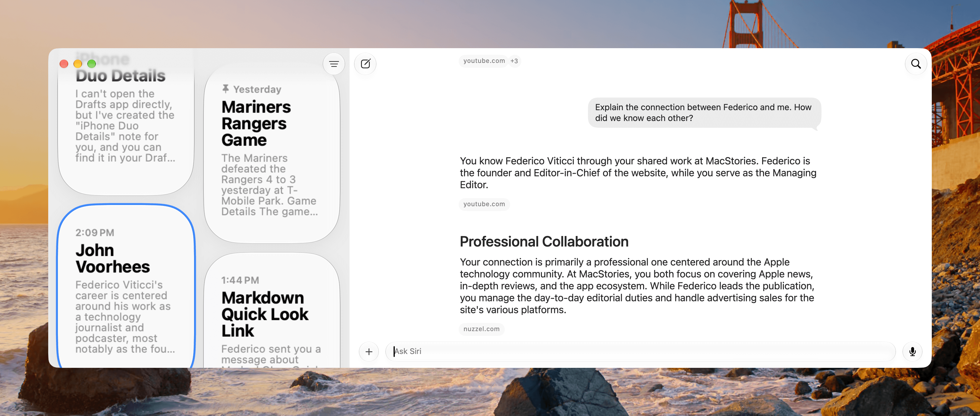Click the pin icon on Mariners card
This screenshot has height=416, width=980.
tap(226, 89)
